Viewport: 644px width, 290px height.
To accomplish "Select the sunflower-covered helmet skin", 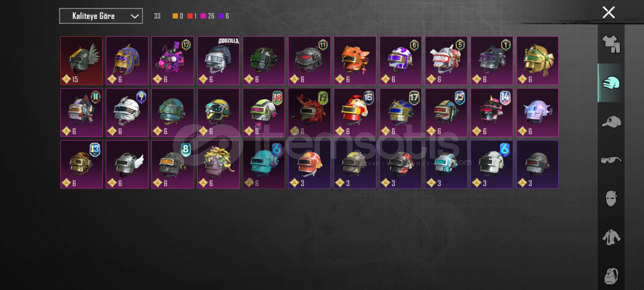I will (218, 164).
